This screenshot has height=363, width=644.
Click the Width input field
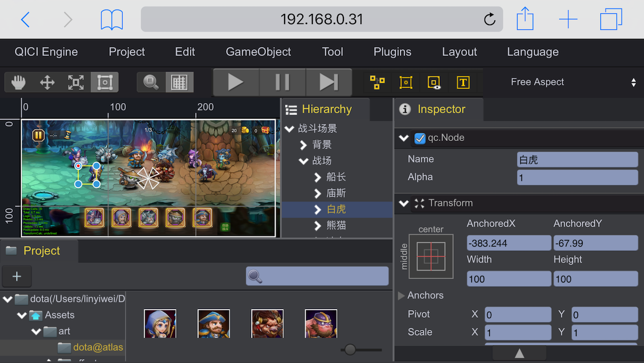tap(509, 279)
